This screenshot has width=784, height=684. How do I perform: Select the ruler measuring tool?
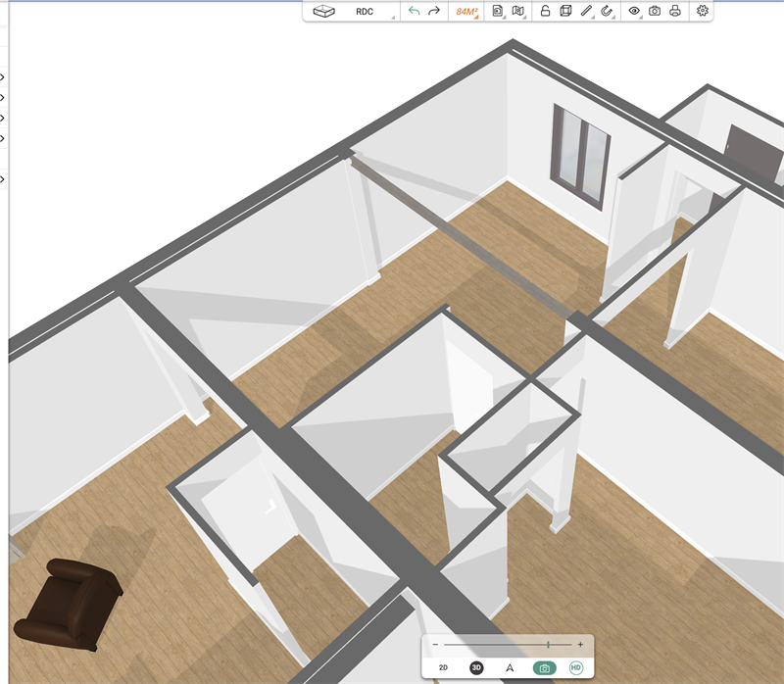586,12
